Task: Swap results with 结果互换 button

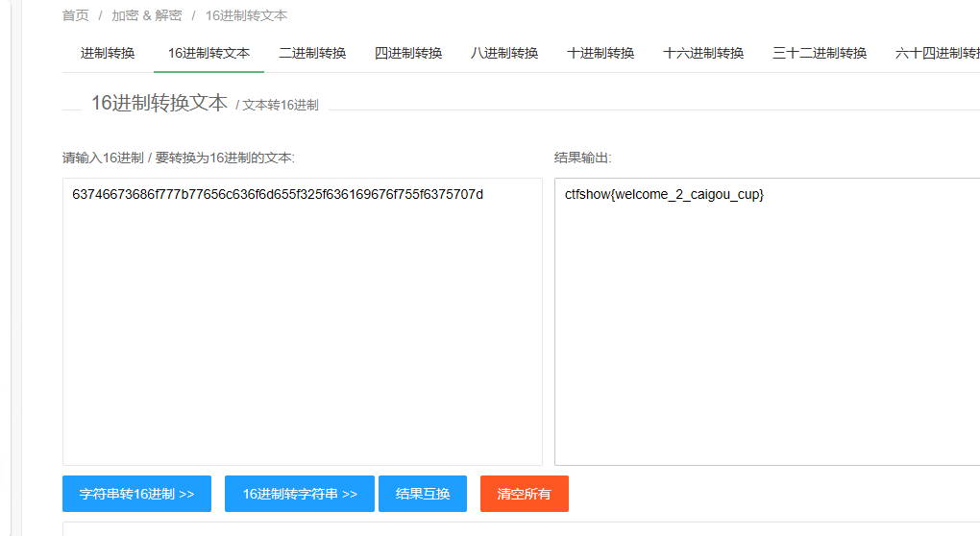Action: click(422, 494)
